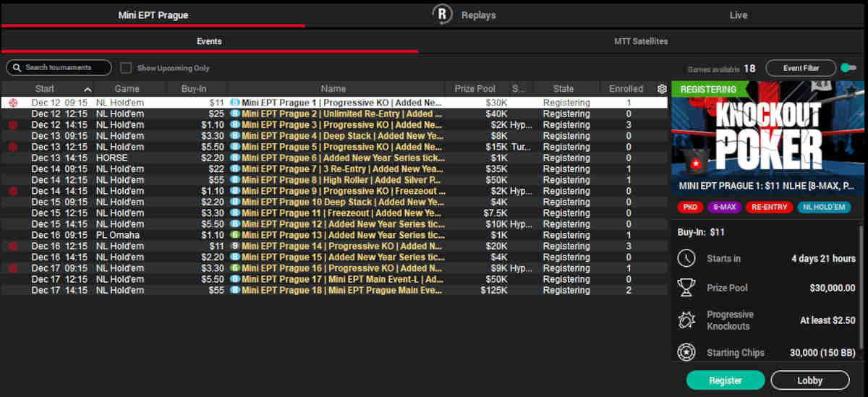Image resolution: width=868 pixels, height=397 pixels.
Task: Click the red marker icon on Dec 12 09:15 row
Action: pos(12,103)
